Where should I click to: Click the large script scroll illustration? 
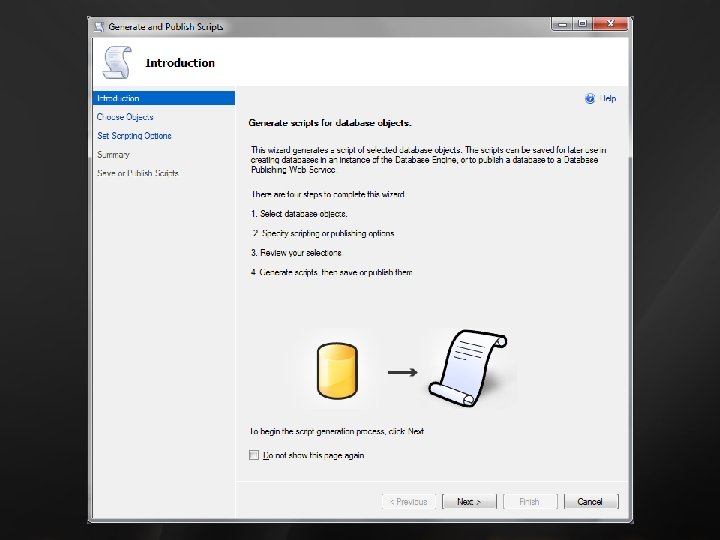467,368
